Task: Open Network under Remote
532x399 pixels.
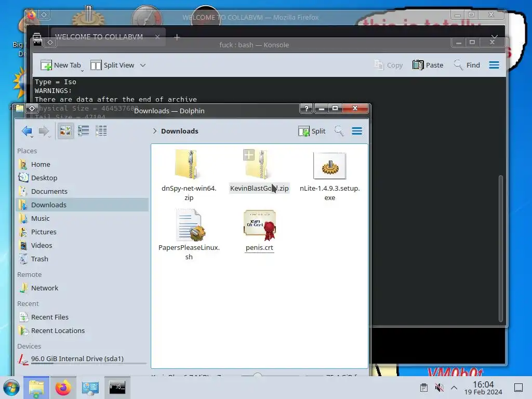Action: coord(83,288)
